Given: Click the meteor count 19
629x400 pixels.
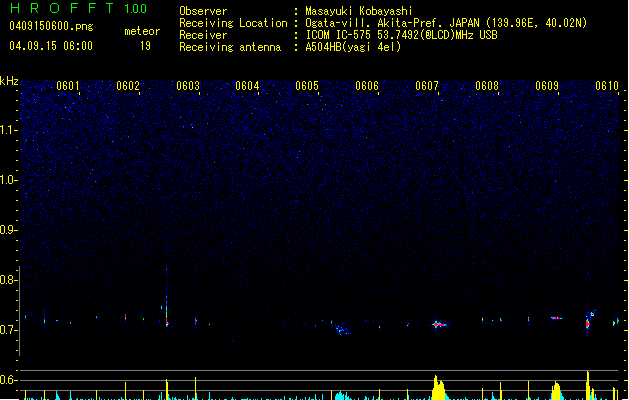Looking at the screenshot, I should pos(145,46).
